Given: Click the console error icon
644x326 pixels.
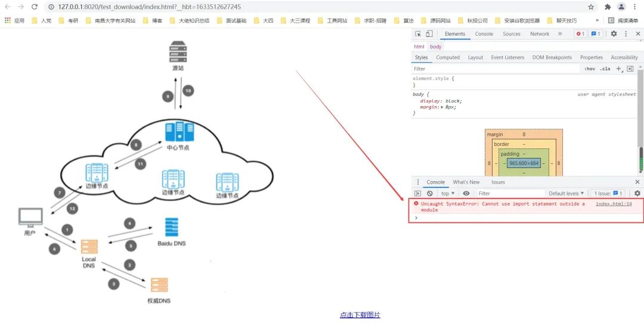Looking at the screenshot, I should (416, 204).
